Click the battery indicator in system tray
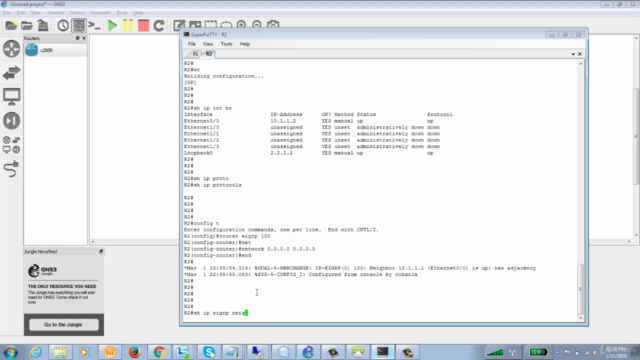The width and height of the screenshot is (640, 360). [x=538, y=352]
